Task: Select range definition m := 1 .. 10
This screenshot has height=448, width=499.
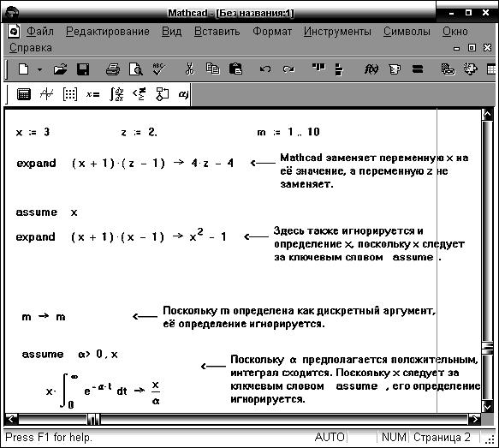Action: coord(288,132)
